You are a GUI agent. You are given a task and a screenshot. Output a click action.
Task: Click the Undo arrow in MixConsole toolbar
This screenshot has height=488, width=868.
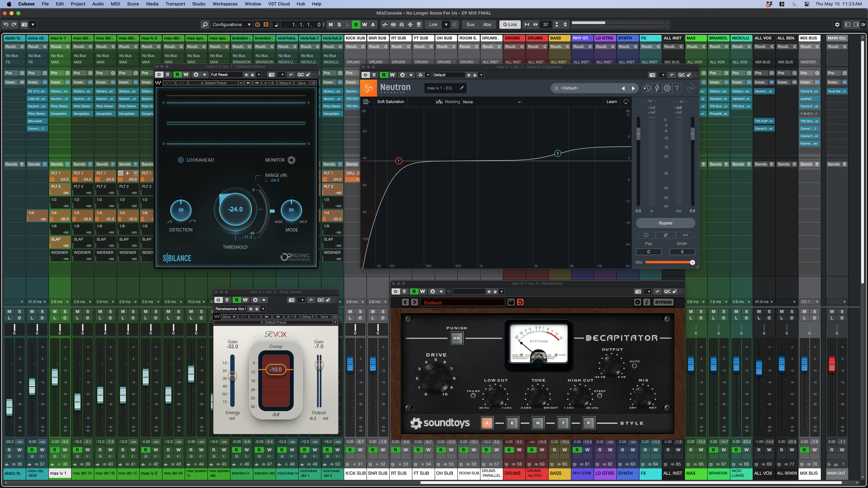coord(6,24)
